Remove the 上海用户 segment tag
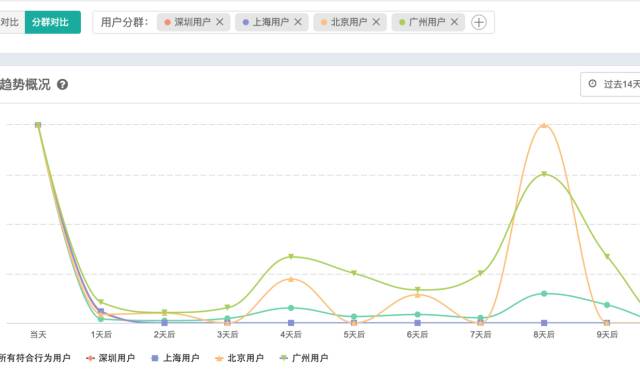The height and width of the screenshot is (377, 640). (298, 22)
